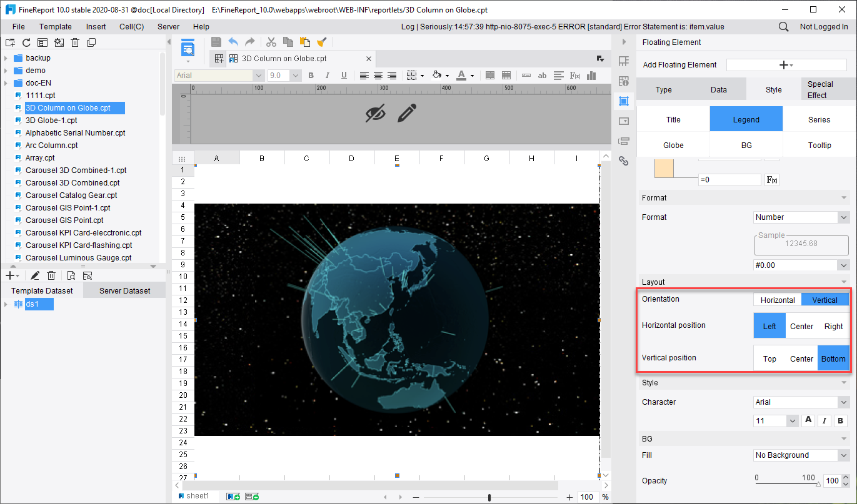The height and width of the screenshot is (504, 857).
Task: Align text left in the formatting toolbar
Action: click(x=364, y=76)
